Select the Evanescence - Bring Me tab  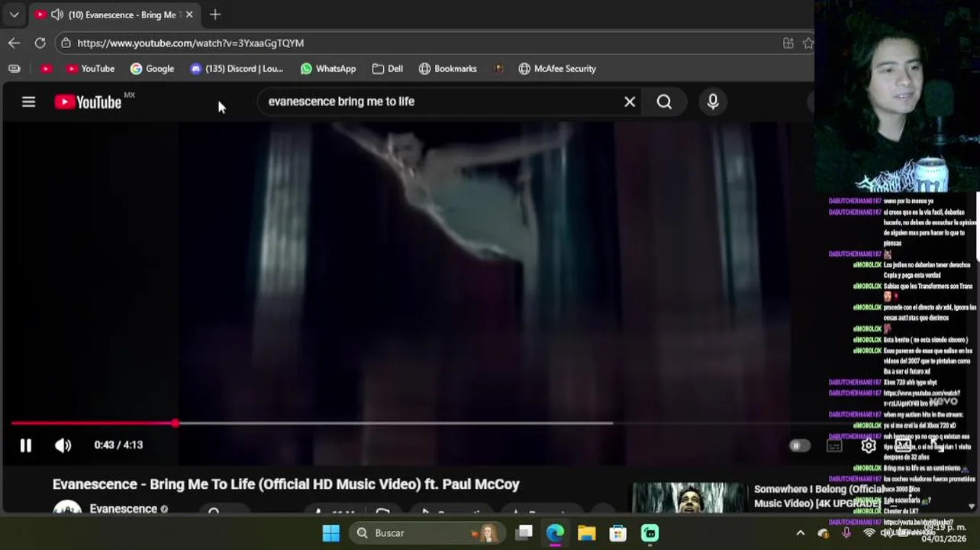click(114, 15)
